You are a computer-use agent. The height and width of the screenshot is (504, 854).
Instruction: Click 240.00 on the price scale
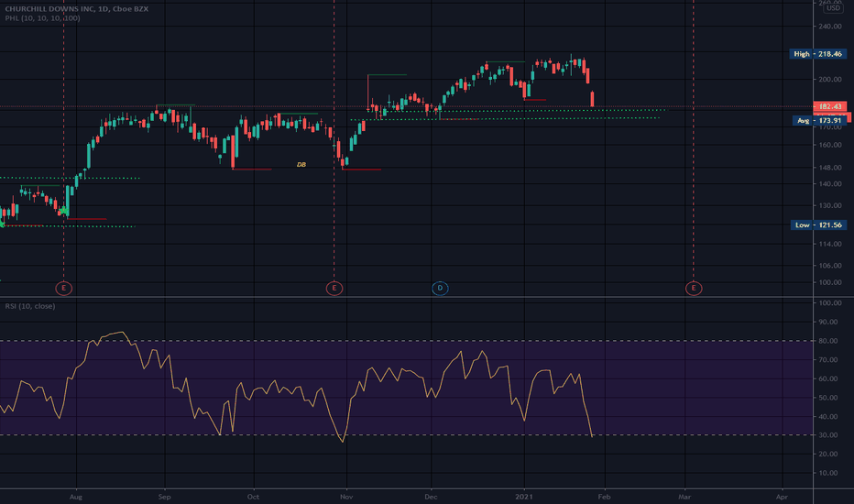[x=829, y=27]
